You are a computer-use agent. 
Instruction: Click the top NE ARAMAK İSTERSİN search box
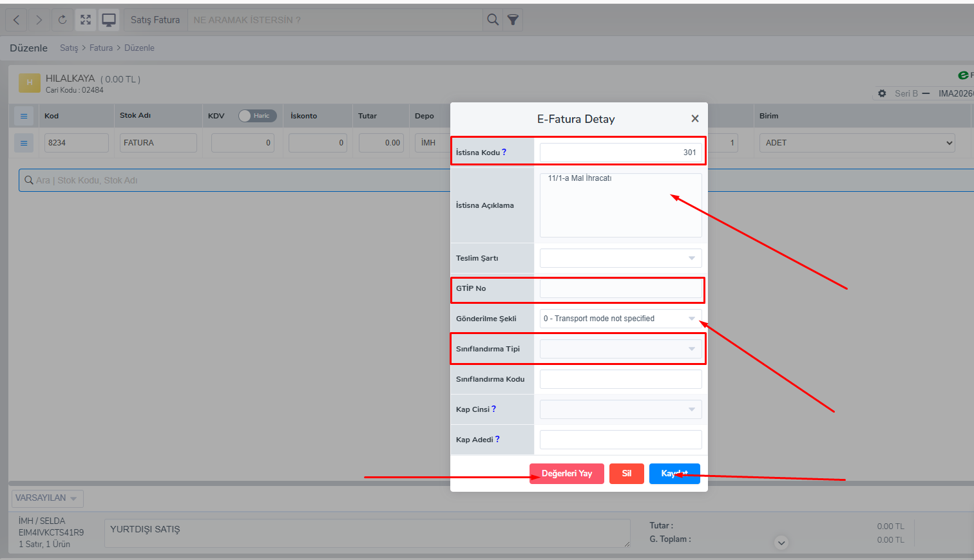tap(335, 20)
